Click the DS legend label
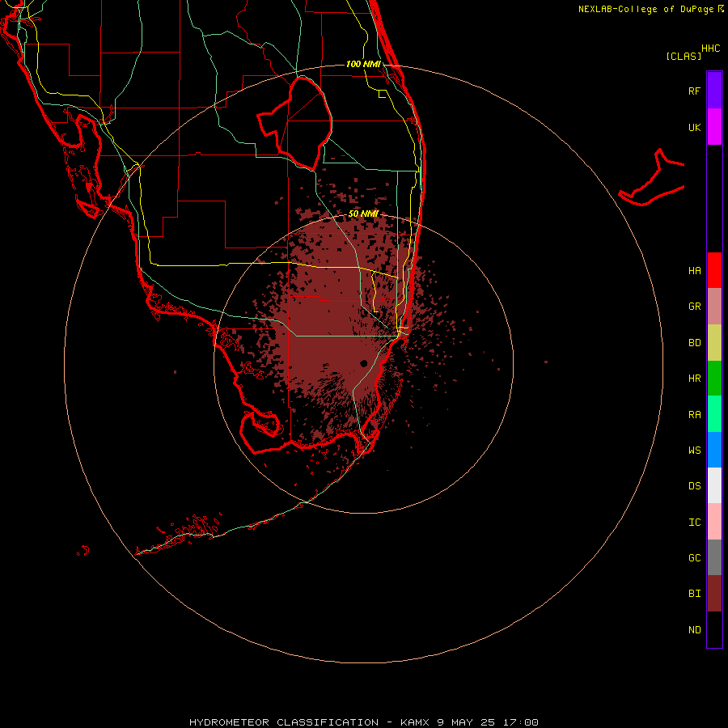Viewport: 728px width, 728px height. pos(694,486)
